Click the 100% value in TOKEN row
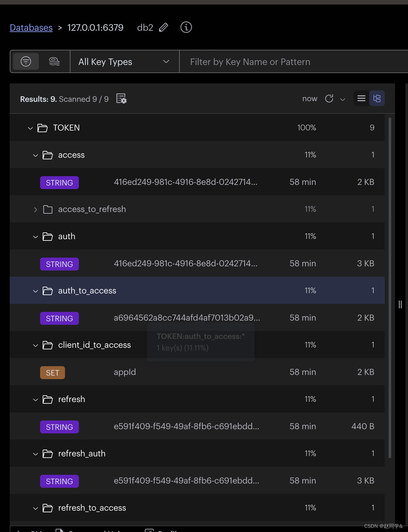The height and width of the screenshot is (532, 408). pos(306,128)
